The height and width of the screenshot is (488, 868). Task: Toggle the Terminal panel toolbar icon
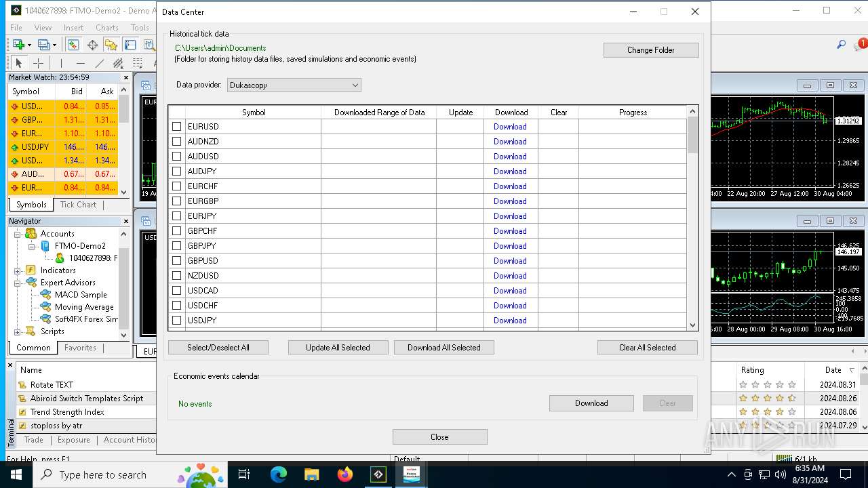[130, 45]
